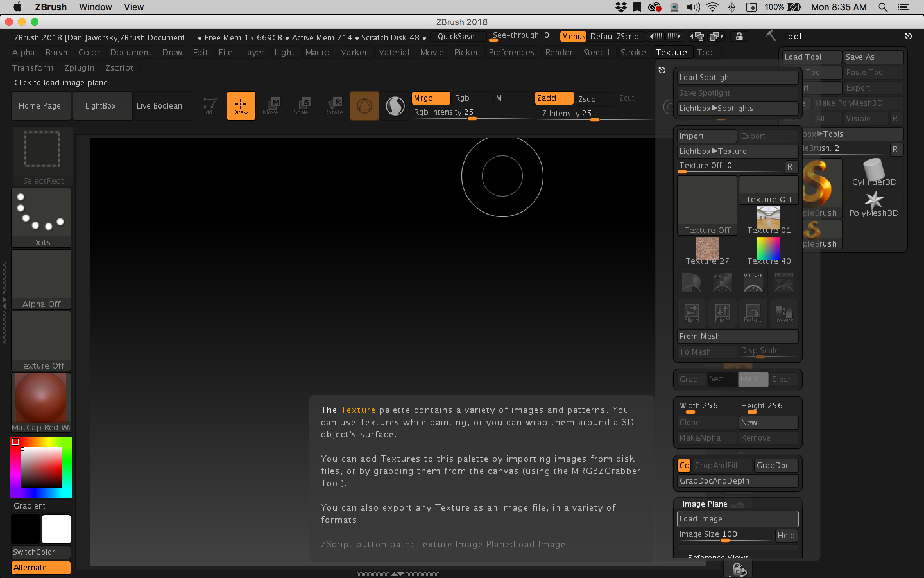Open the MatCap Red Wax material picker
The image size is (924, 578).
(x=41, y=403)
